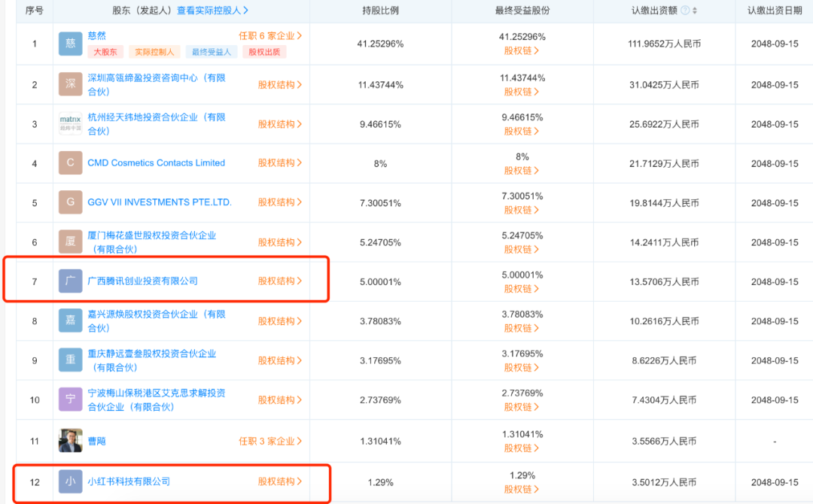This screenshot has height=504, width=813.
Task: Open 嘉兴源焕股权投资合伙企业 link
Action: pos(157,320)
